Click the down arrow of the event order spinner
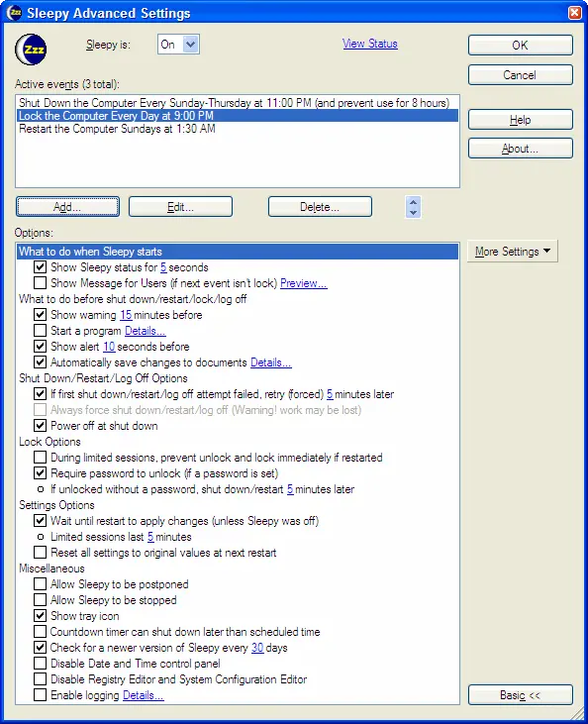 tap(413, 212)
